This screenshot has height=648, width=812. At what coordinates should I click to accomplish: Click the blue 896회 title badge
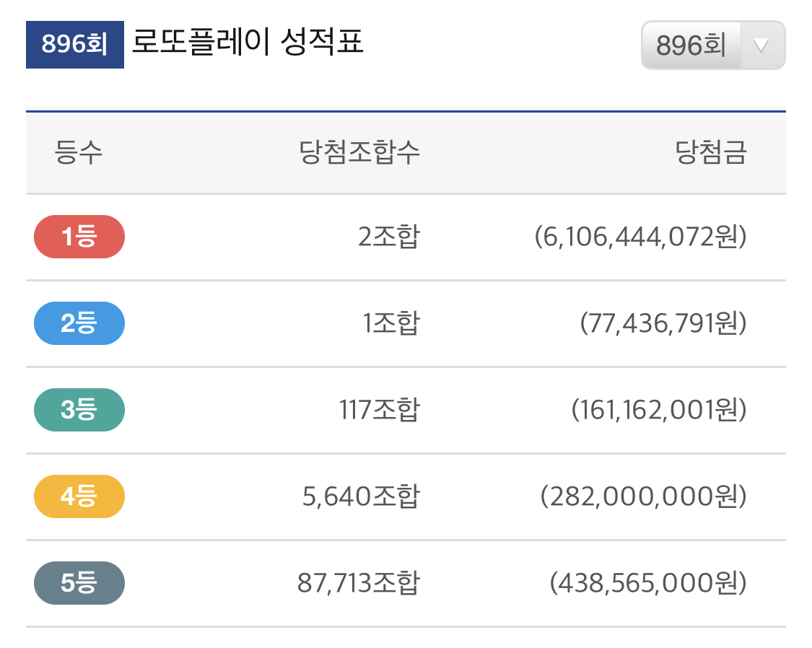point(75,45)
